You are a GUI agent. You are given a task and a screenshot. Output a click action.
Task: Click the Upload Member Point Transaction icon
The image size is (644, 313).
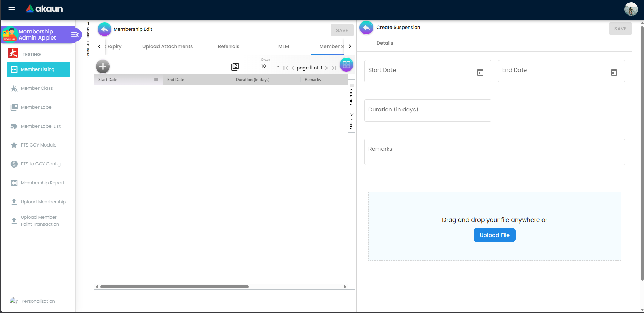tap(14, 220)
